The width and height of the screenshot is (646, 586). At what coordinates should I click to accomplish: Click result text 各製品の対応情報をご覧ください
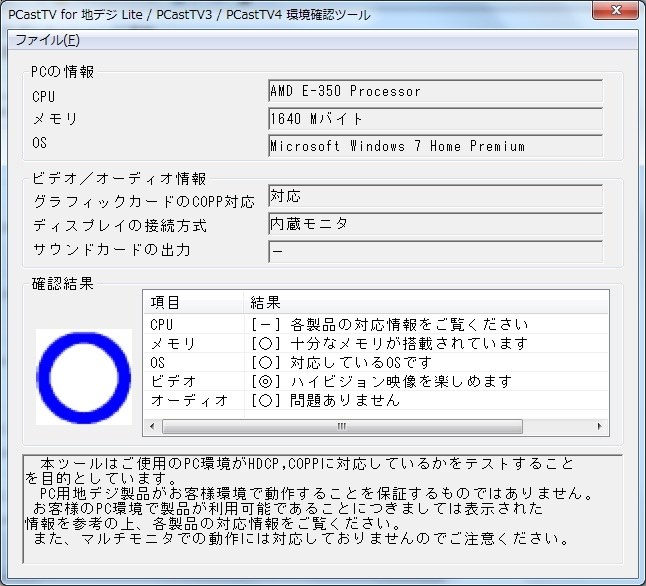point(409,325)
